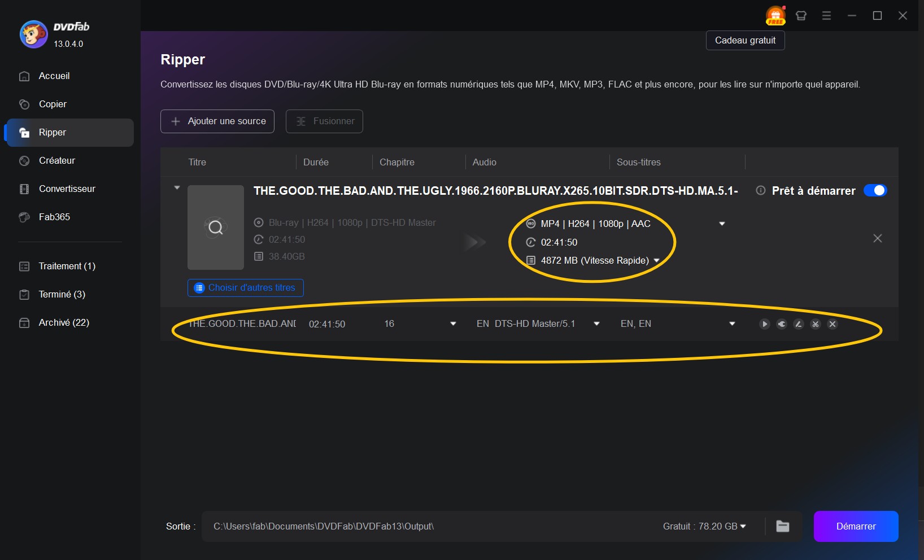Viewport: 924px width, 560px height.
Task: Open the Vitesse Rapide size dropdown
Action: [x=656, y=261]
